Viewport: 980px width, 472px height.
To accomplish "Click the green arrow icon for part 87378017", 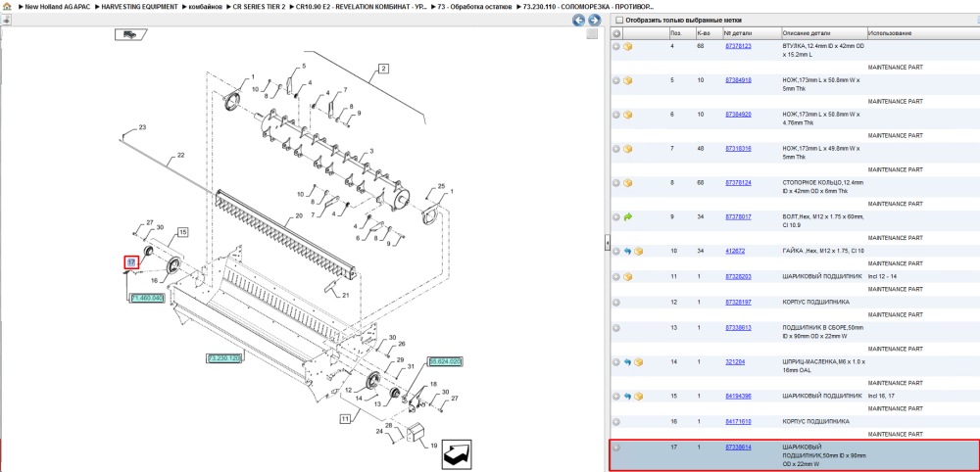I will point(628,217).
